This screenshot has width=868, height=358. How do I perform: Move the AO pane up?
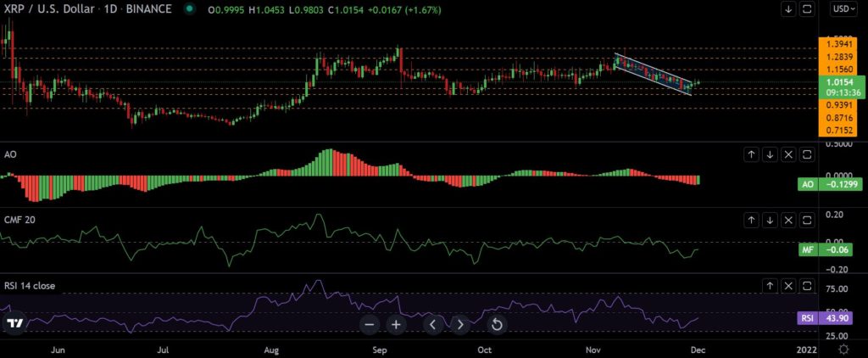click(751, 154)
